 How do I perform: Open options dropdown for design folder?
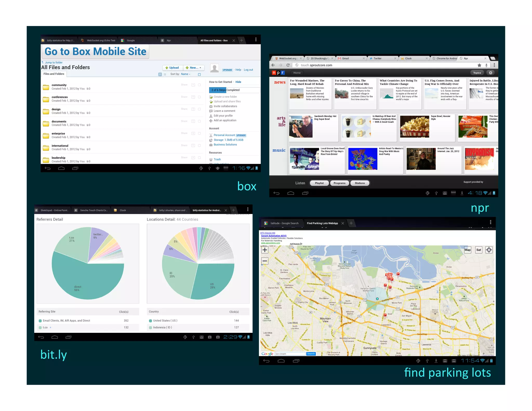(193, 109)
